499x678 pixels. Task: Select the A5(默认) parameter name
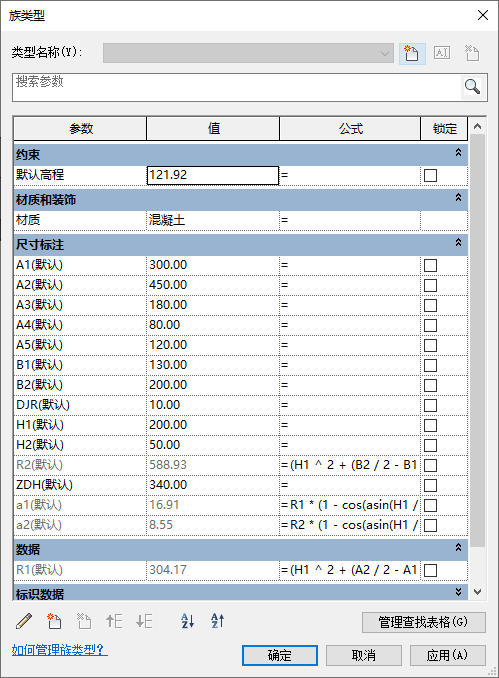(x=39, y=345)
